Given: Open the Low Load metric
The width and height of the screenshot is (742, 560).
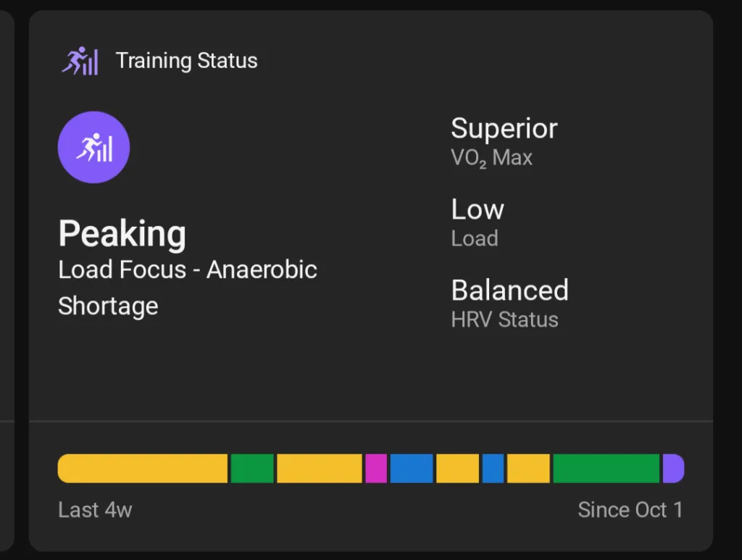Looking at the screenshot, I should (478, 222).
